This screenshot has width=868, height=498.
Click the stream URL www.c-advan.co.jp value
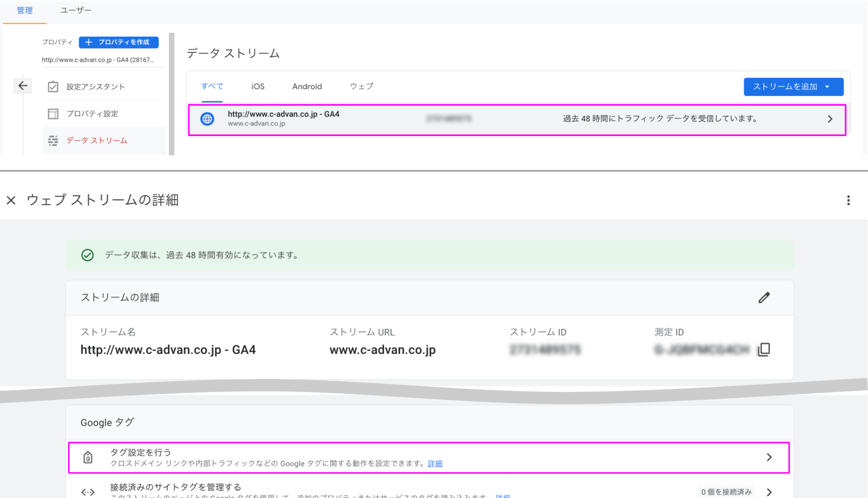pyautogui.click(x=382, y=350)
